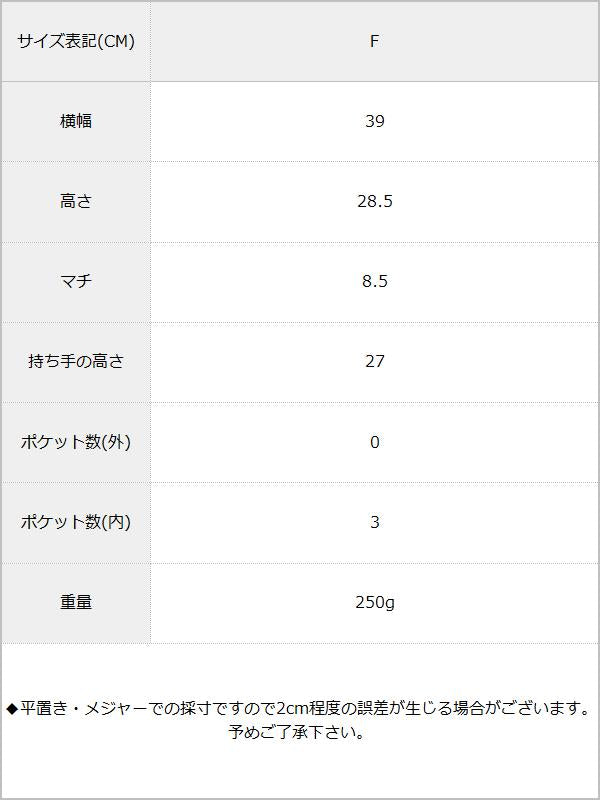
Task: Select the inner pocket count 3
Action: click(375, 522)
